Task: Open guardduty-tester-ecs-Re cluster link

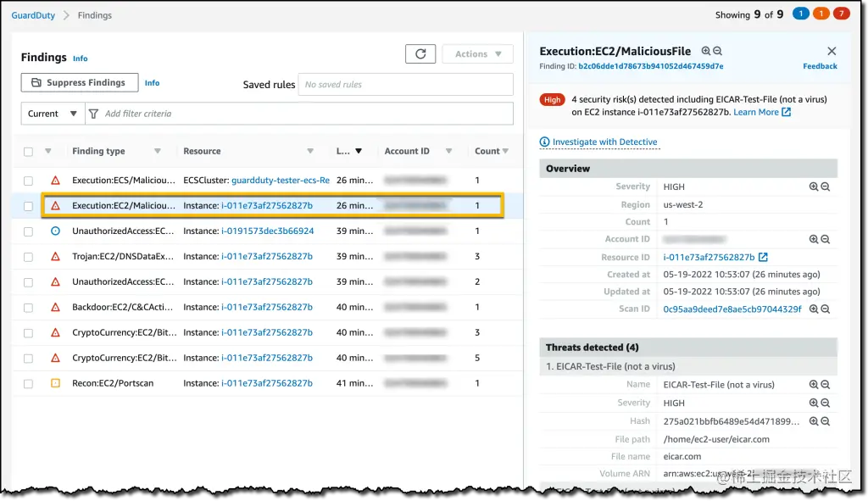Action: pyautogui.click(x=281, y=180)
